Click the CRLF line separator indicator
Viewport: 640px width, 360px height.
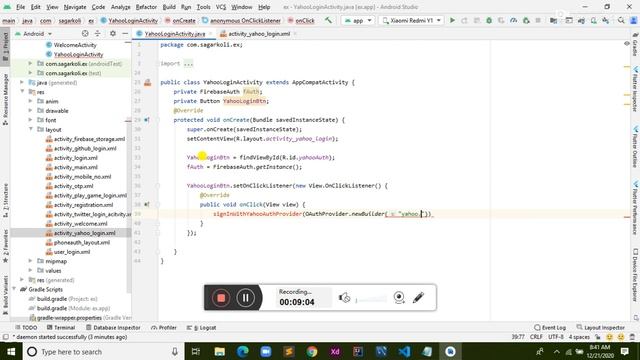536,337
